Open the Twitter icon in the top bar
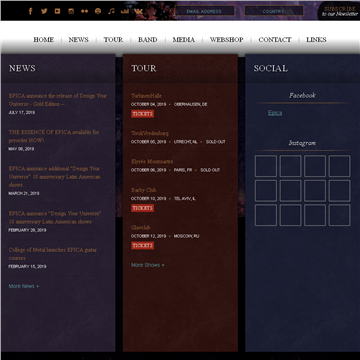The height and width of the screenshot is (360, 360). point(44,11)
